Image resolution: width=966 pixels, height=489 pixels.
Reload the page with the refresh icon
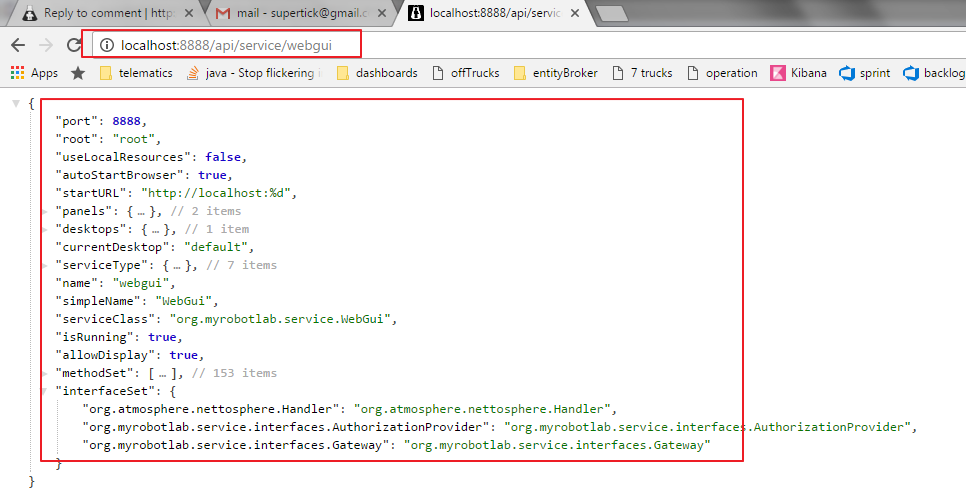coord(74,45)
